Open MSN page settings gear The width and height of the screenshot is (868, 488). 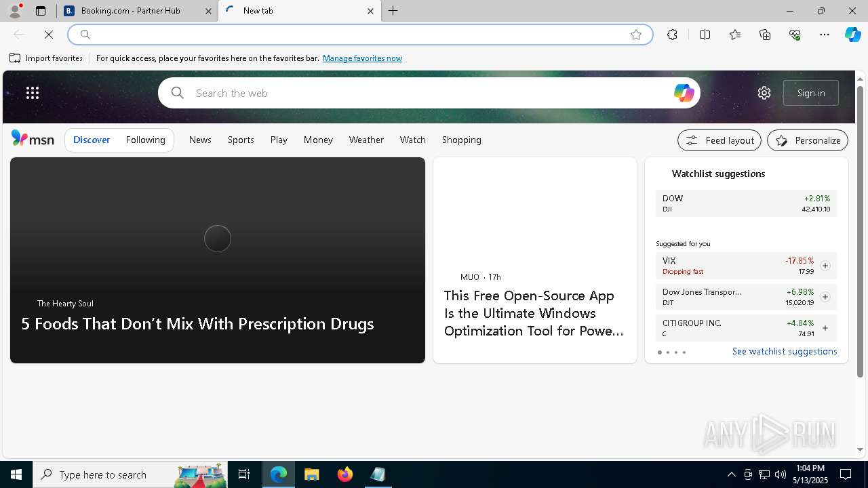764,93
